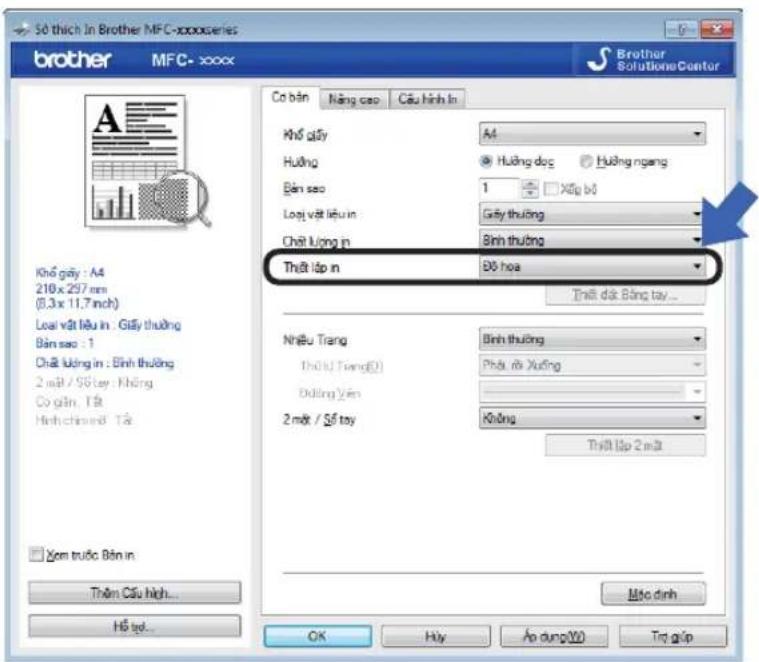The image size is (759, 662).
Task: Open the Brother Solutions Center link
Action: point(653,60)
